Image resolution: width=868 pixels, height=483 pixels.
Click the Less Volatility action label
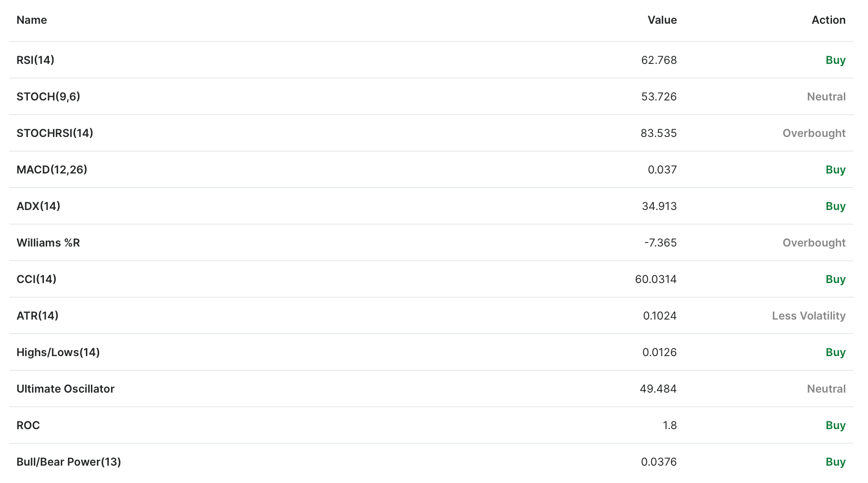[809, 316]
